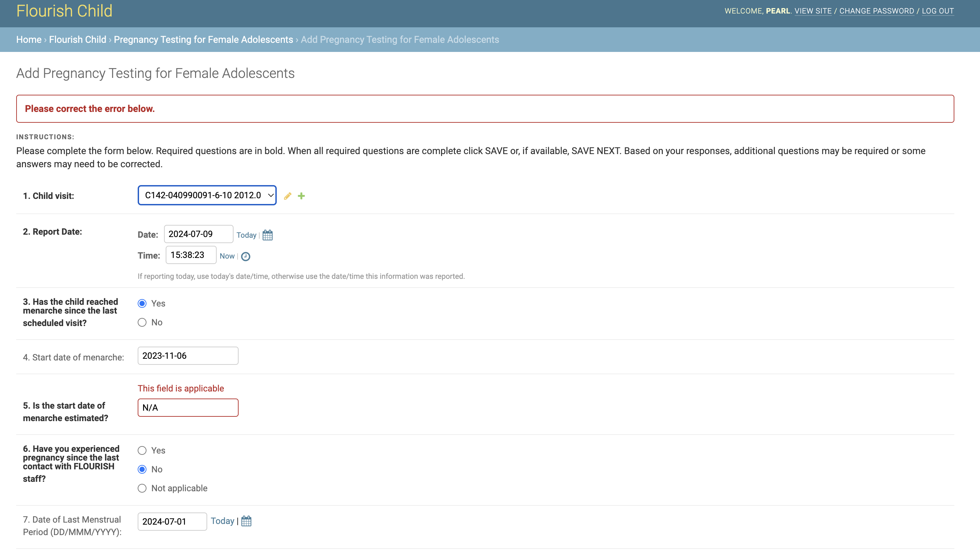Click the Report Date input field

coord(198,234)
